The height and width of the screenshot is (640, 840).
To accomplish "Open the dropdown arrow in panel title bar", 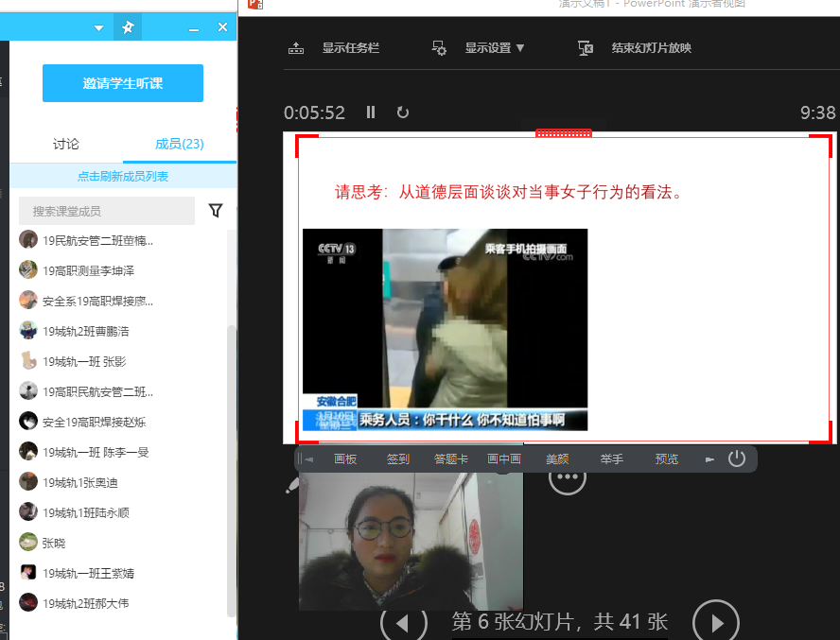I will coord(99,28).
